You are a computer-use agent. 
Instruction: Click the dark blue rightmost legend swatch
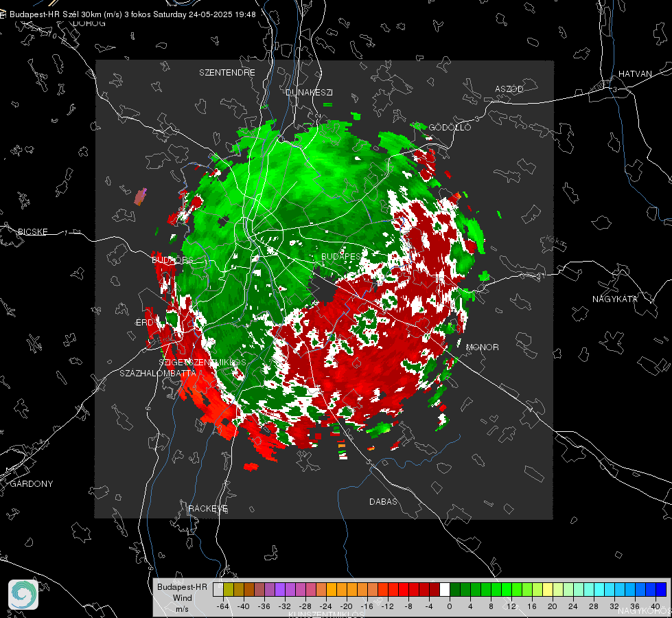661,589
